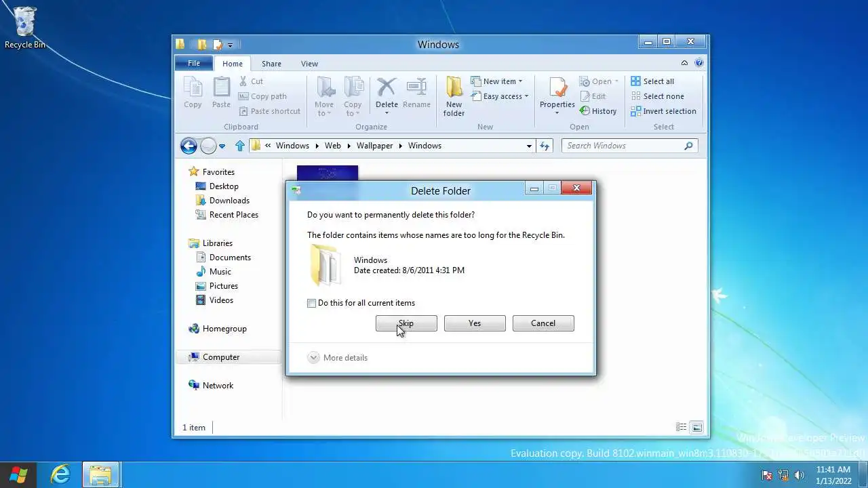Switch to the Share ribbon tab
This screenshot has height=488, width=868.
(x=271, y=64)
